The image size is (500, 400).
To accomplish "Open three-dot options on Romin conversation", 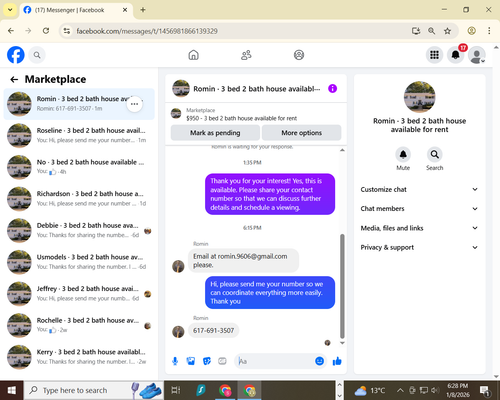I will 134,104.
